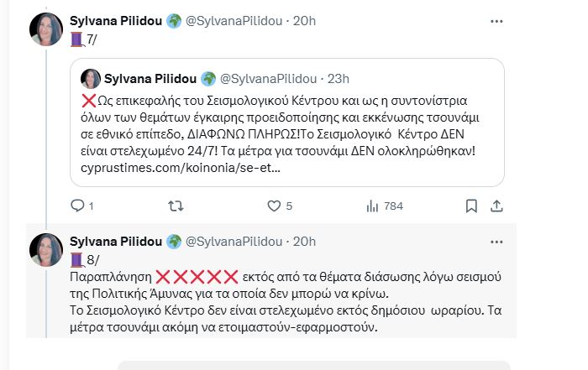
Task: Click the grey box at the bottom
Action: click(313, 365)
